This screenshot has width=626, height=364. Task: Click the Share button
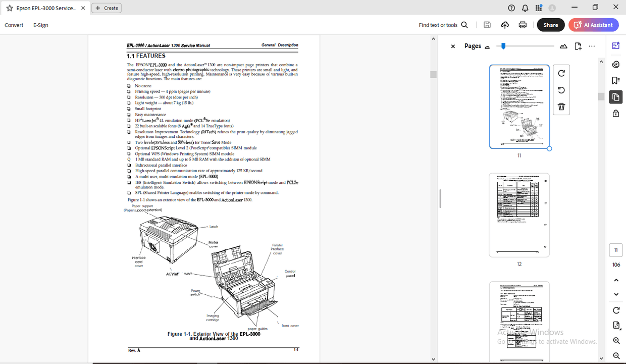551,25
